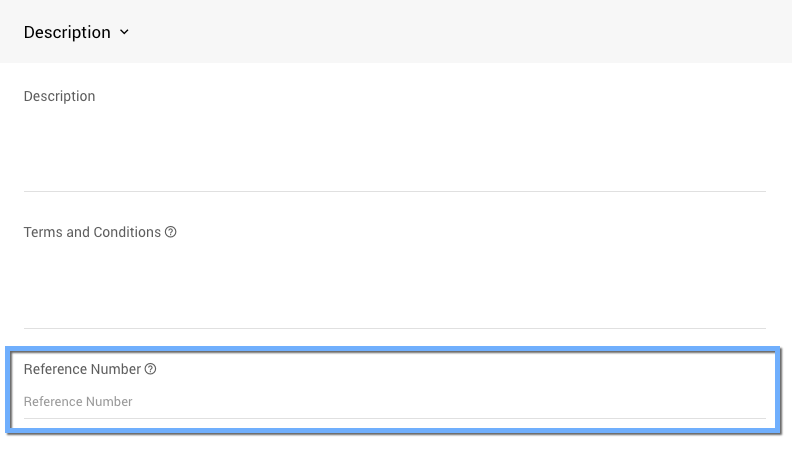Viewport: 792px width, 472px height.
Task: Collapse the Description section chevron
Action: [124, 32]
